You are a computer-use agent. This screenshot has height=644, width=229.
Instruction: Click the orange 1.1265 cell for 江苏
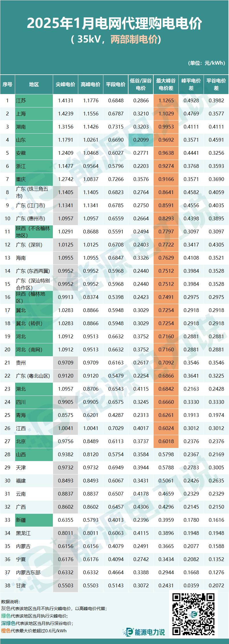click(166, 101)
